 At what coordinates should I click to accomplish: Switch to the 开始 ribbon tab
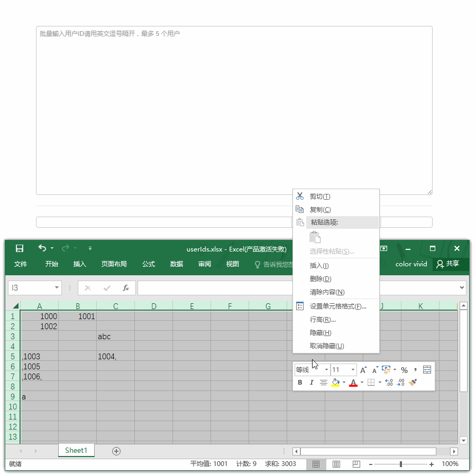(x=52, y=264)
